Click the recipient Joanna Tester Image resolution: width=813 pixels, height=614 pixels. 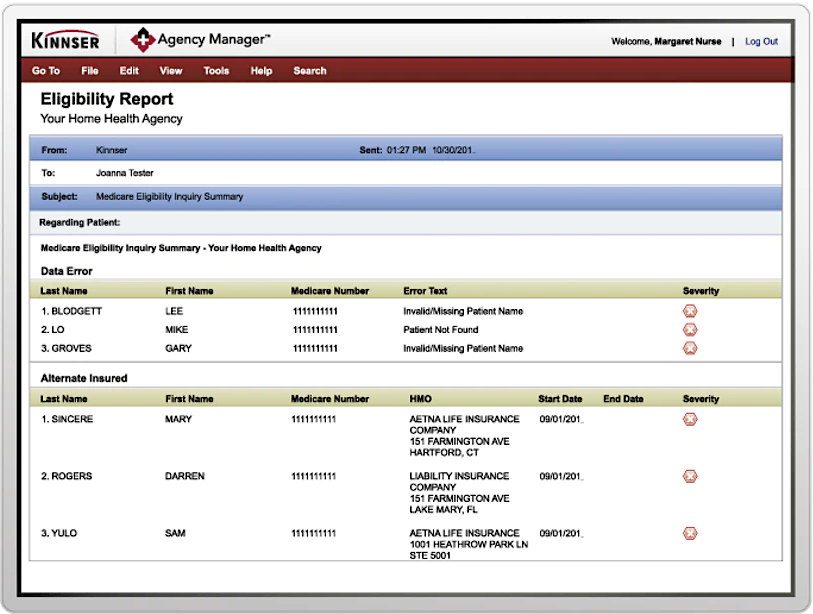click(x=124, y=173)
